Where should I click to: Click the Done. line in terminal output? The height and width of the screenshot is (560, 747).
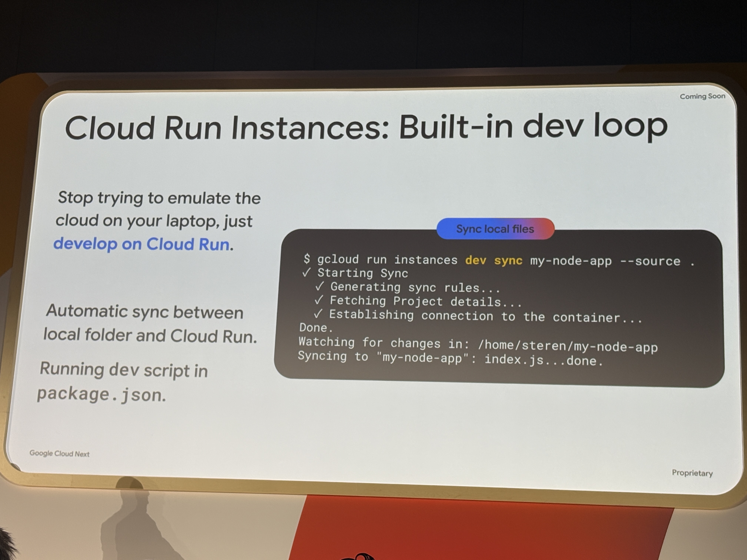[316, 328]
